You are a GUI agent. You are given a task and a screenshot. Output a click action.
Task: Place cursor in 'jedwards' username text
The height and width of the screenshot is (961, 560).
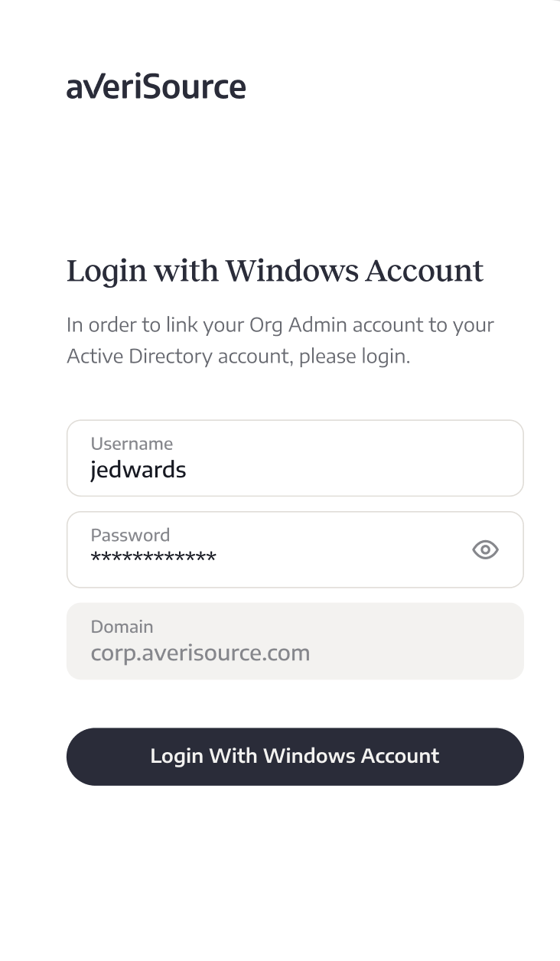coord(138,470)
